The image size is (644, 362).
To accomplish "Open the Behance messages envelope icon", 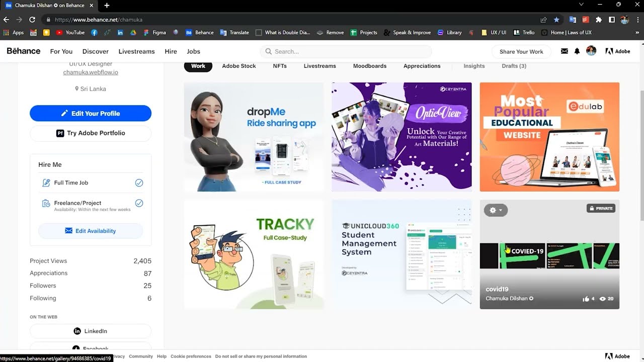I will click(565, 51).
